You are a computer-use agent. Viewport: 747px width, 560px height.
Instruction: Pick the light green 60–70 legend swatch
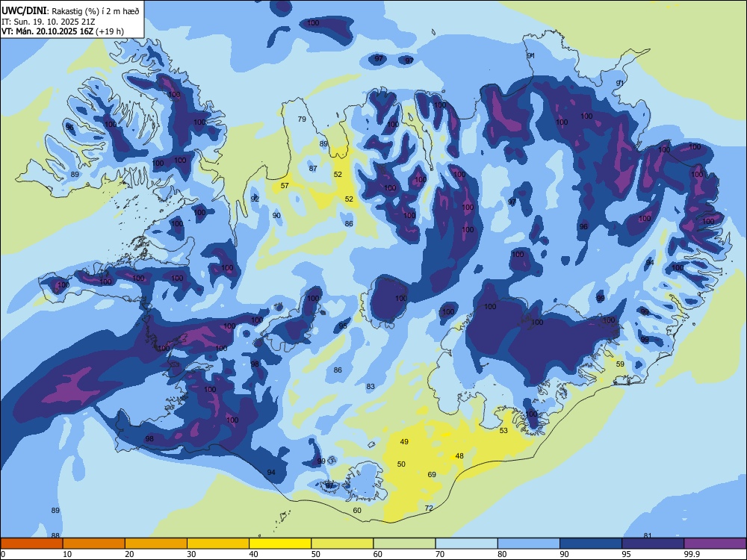(x=404, y=544)
